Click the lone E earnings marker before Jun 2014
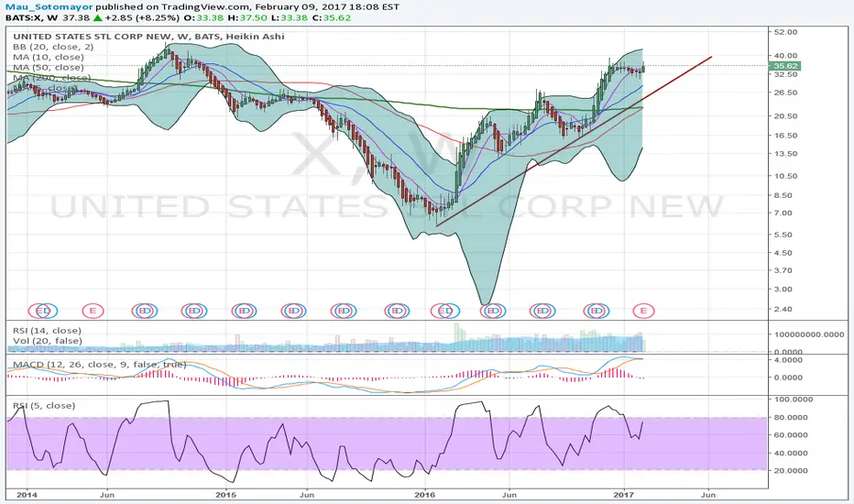The width and height of the screenshot is (854, 504). (93, 312)
